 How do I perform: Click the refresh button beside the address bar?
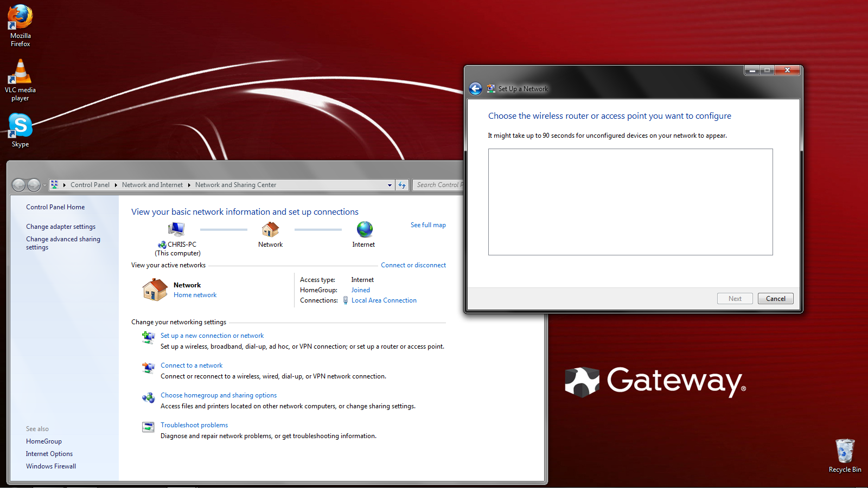tap(402, 185)
